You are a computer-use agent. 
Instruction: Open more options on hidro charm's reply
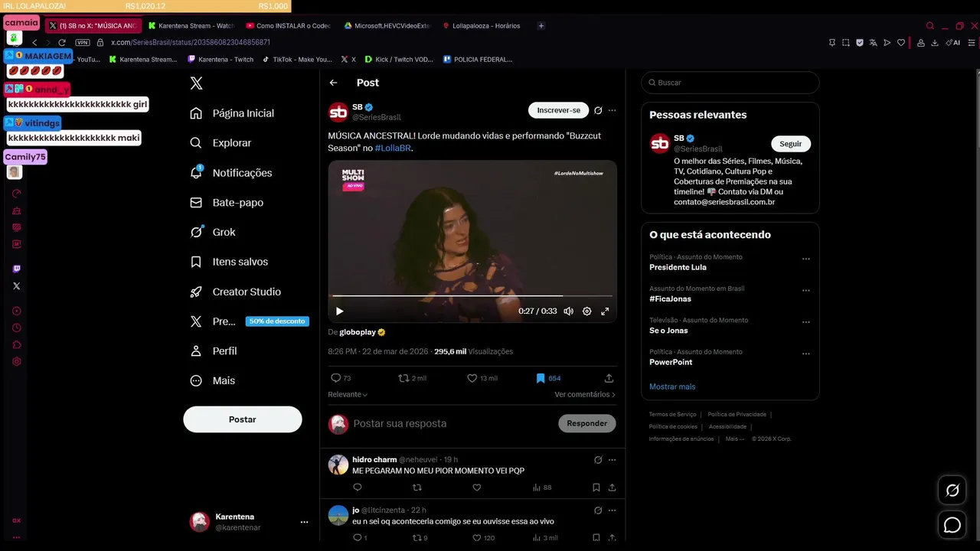click(x=612, y=460)
